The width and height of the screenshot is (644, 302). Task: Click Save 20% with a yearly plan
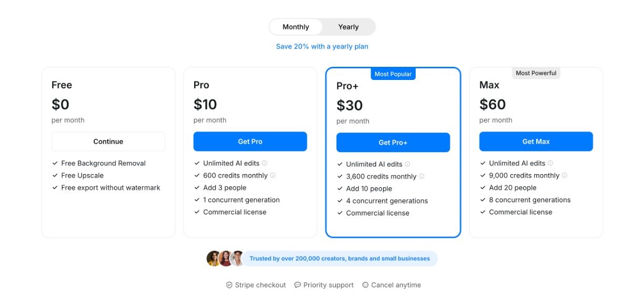click(322, 46)
